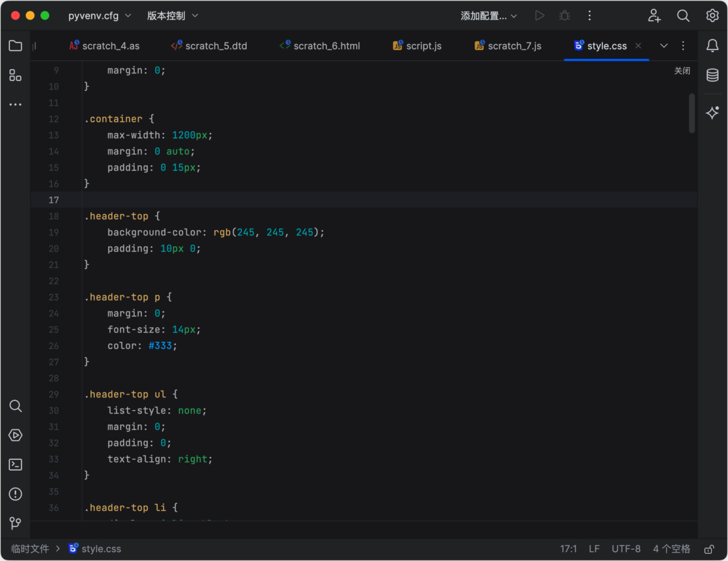
Task: Click the '.header-top p' selector
Action: (122, 297)
